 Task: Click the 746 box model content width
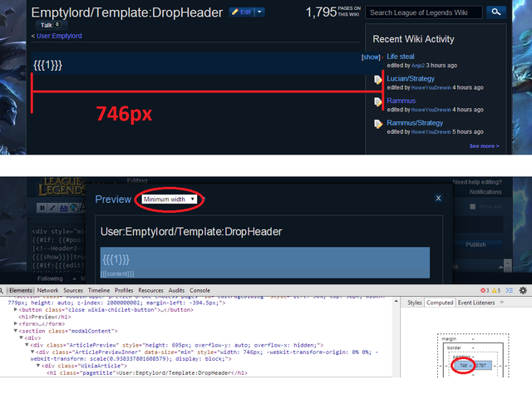coord(463,366)
